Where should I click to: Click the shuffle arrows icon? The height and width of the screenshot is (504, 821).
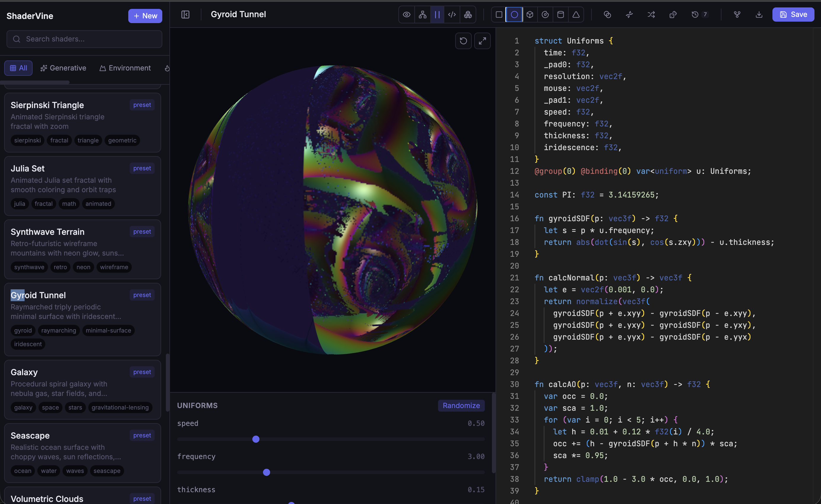pos(651,15)
